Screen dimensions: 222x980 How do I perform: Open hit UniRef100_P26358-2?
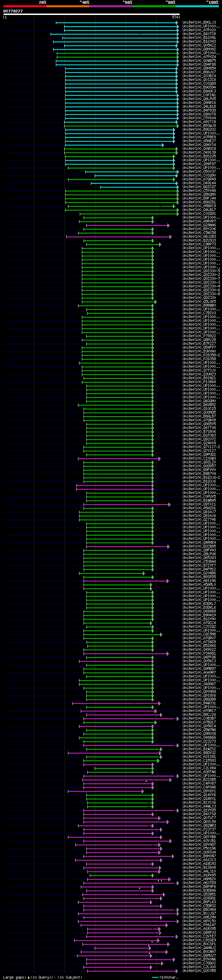point(201,355)
